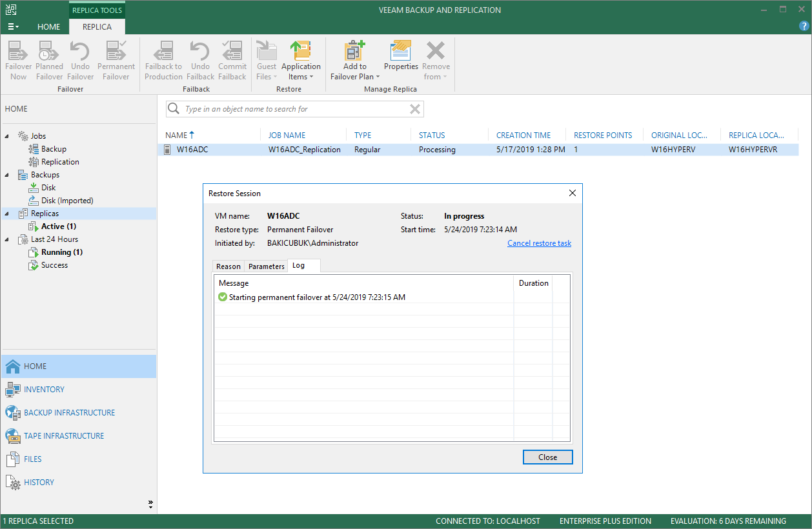This screenshot has height=529, width=812.
Task: Open replica Properties from ribbon
Action: pos(401,56)
